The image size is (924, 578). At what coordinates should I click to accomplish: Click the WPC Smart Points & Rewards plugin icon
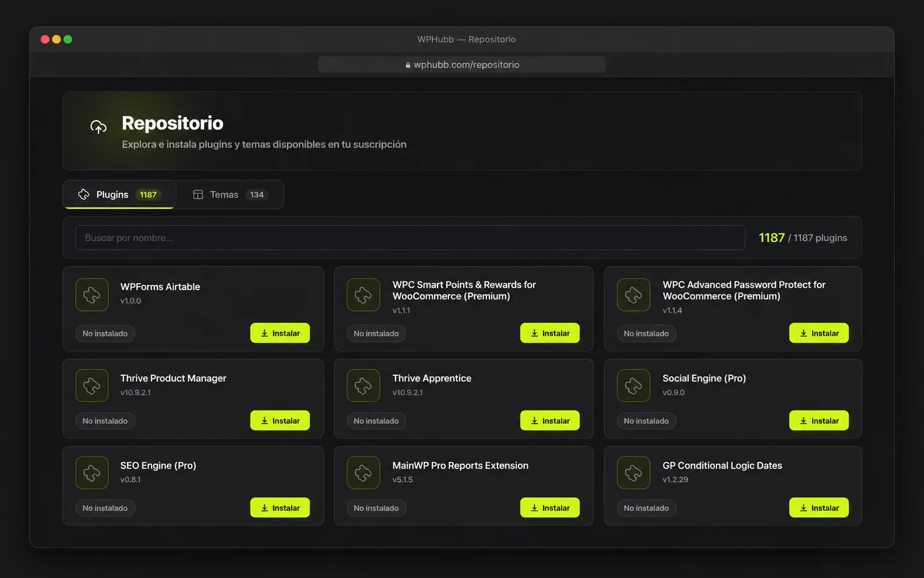pos(363,295)
